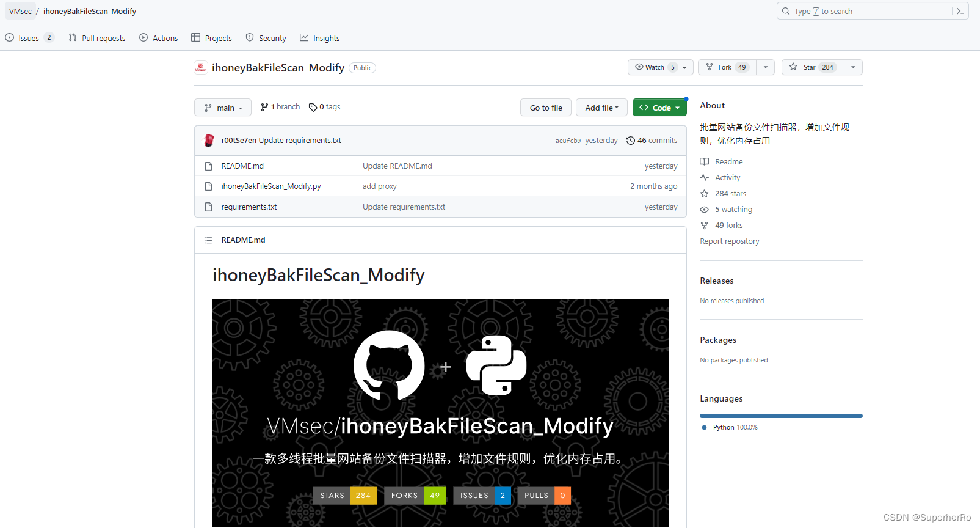Click the '2 months ago' timestamp
This screenshot has height=528, width=980.
pos(654,186)
